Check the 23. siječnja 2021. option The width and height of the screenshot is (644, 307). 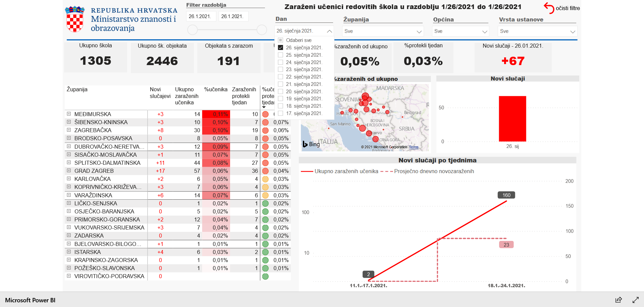click(280, 69)
